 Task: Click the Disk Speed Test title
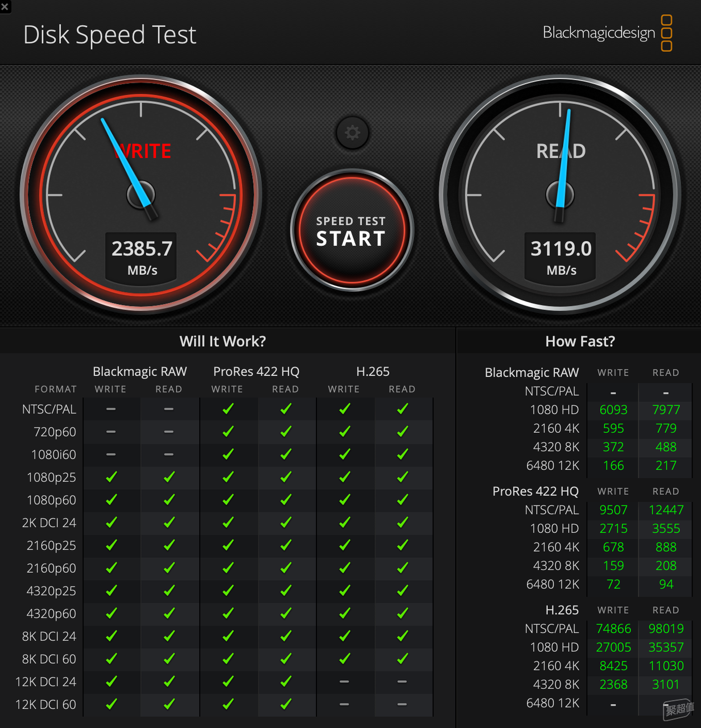tap(110, 35)
